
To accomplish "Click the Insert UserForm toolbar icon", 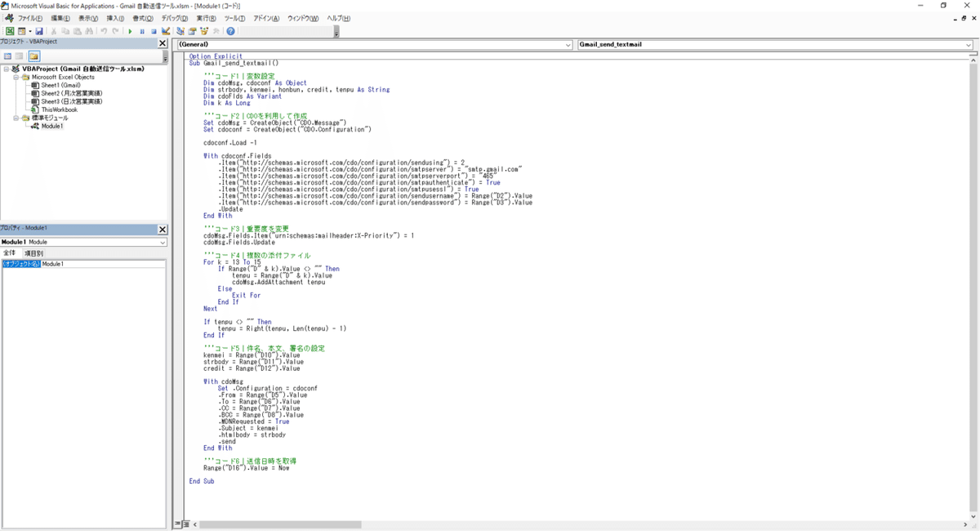I will 21,31.
